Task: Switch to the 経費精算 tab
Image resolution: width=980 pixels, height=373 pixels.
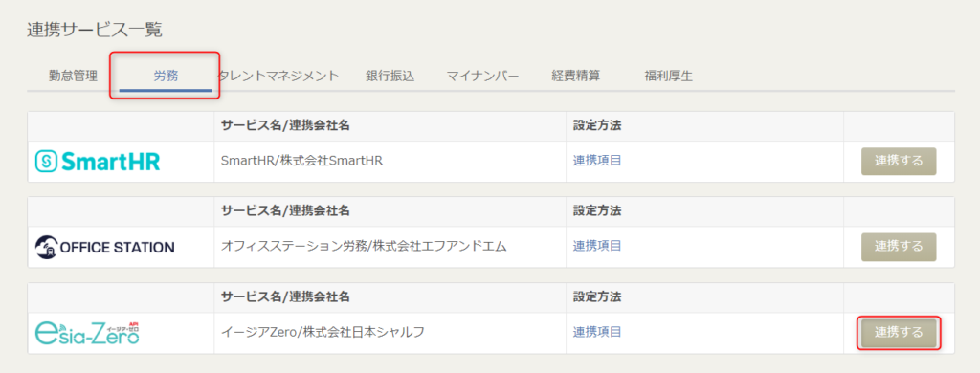Action: pyautogui.click(x=575, y=77)
